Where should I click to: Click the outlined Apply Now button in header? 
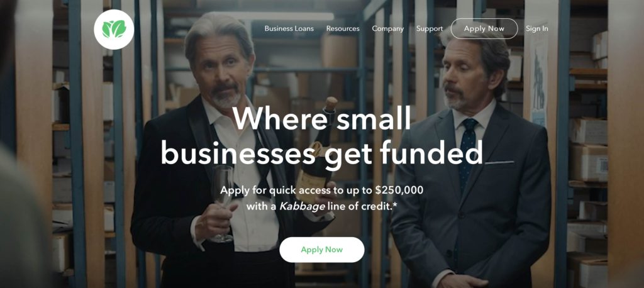tap(484, 29)
